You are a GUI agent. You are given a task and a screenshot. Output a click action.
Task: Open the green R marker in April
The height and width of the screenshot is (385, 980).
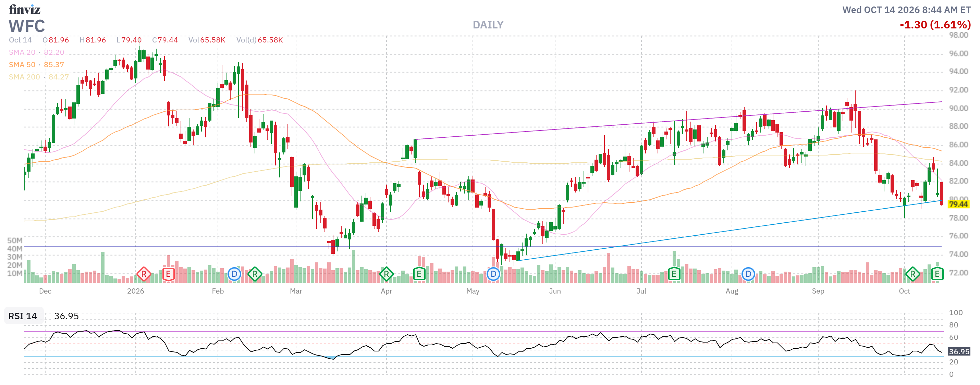point(387,274)
